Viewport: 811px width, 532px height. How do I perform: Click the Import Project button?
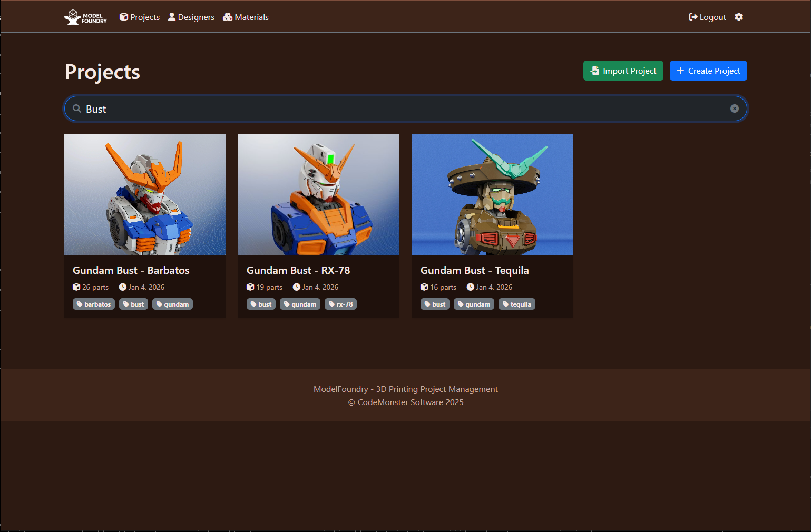(623, 71)
